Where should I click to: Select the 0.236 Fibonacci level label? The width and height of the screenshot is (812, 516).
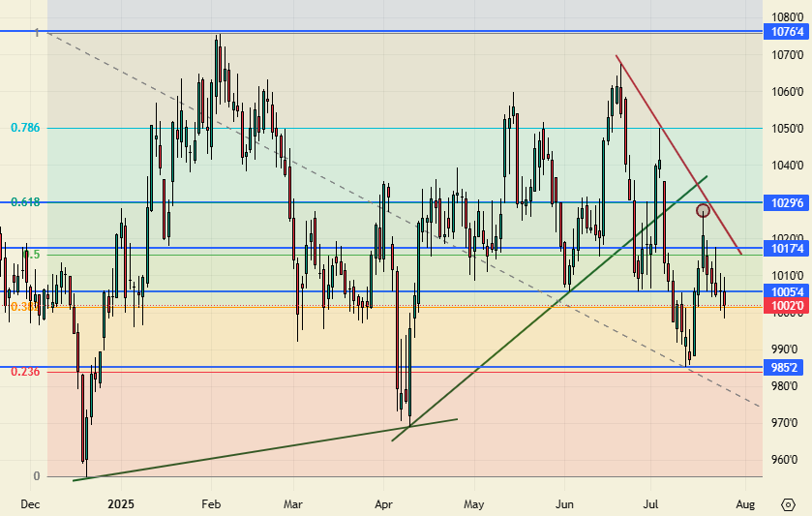[24, 372]
